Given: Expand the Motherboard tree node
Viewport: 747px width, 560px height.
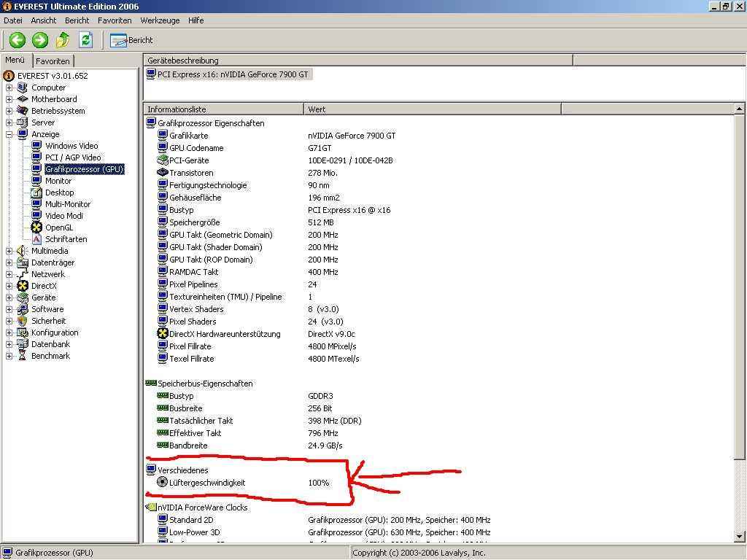Looking at the screenshot, I should [x=9, y=99].
